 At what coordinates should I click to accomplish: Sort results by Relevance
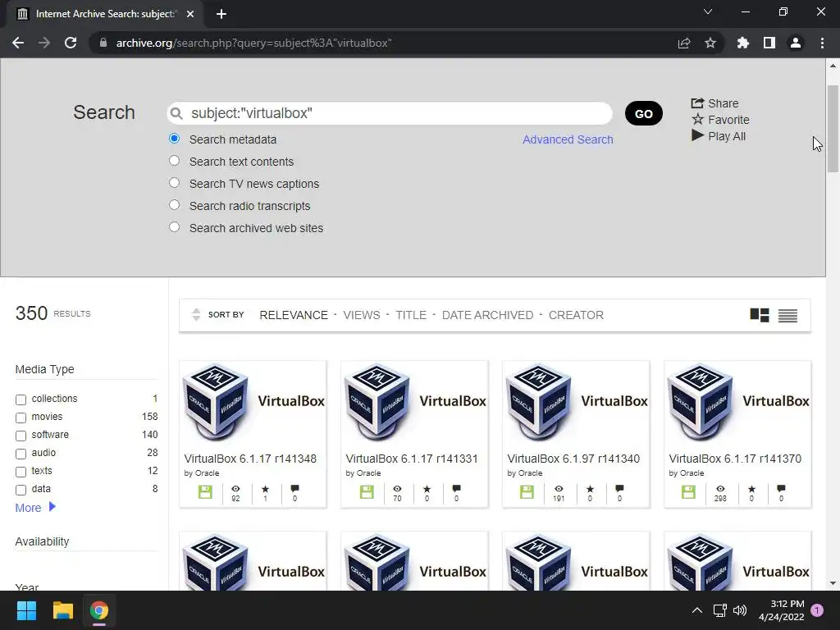click(294, 315)
